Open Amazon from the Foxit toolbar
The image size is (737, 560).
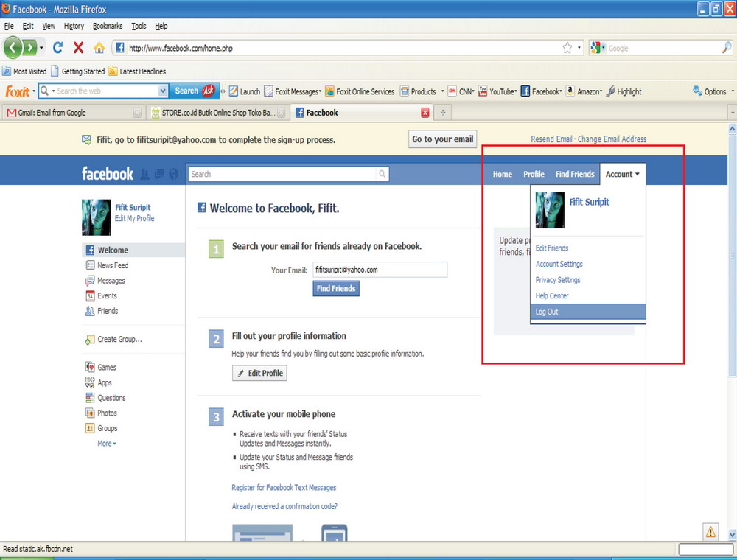583,91
